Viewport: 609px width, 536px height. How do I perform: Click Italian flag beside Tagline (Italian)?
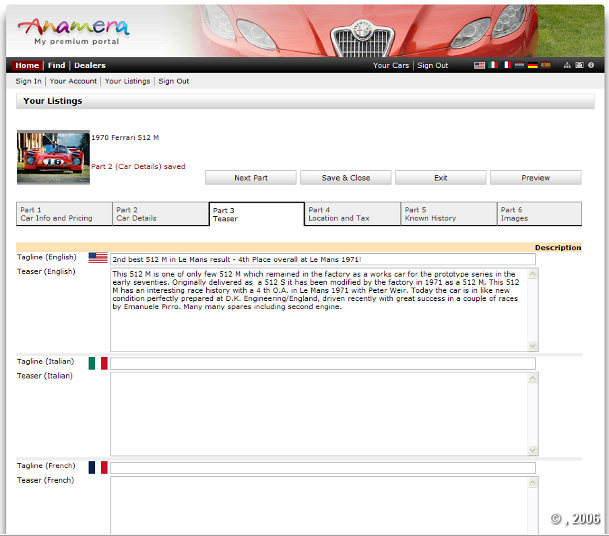coord(98,363)
